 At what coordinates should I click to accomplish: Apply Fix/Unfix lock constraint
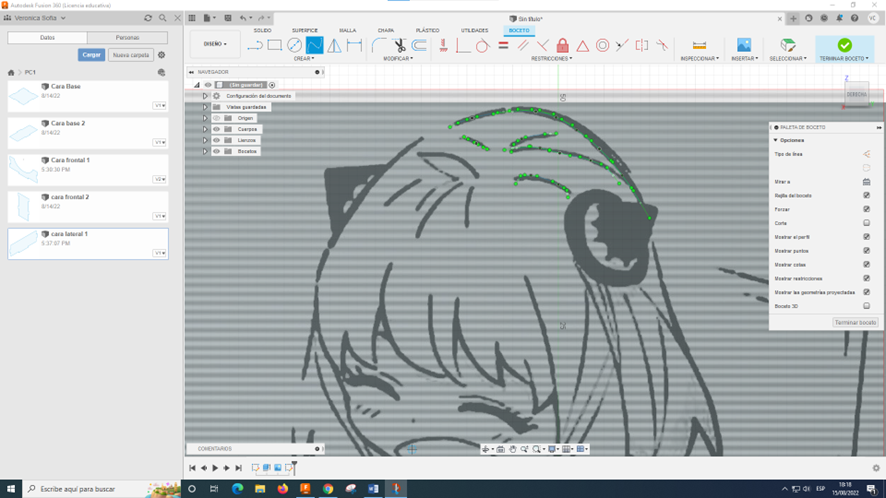562,45
